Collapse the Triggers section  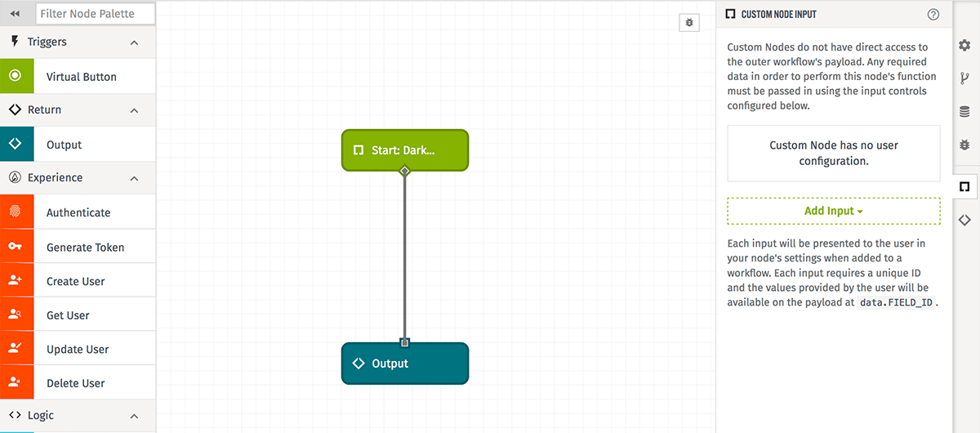(134, 42)
